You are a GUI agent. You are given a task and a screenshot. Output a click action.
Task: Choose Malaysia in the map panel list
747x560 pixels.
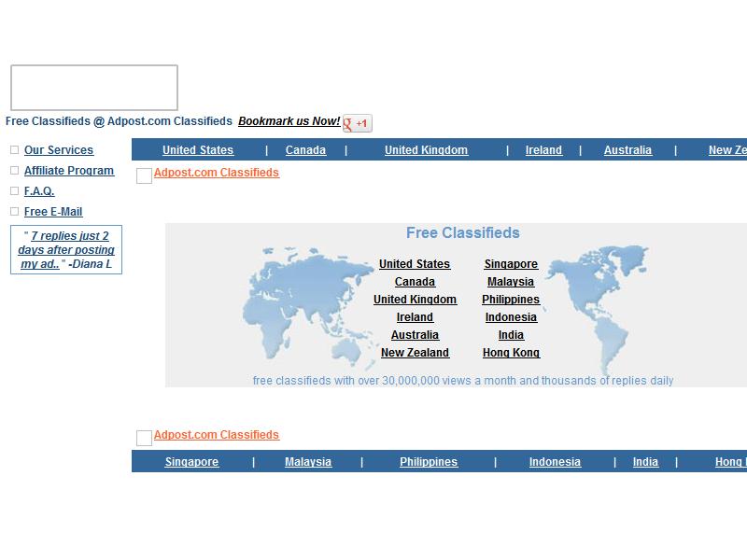click(511, 282)
